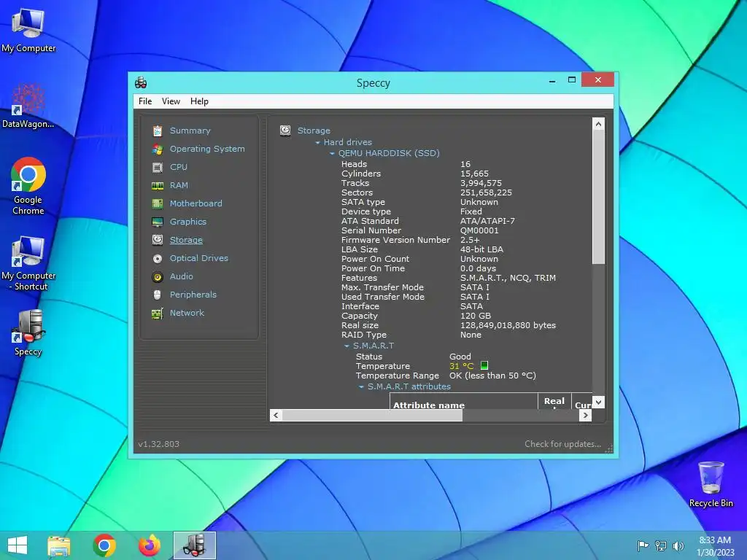Viewport: 747px width, 560px height.
Task: Click the vertical scrollbar up arrow
Action: (598, 124)
